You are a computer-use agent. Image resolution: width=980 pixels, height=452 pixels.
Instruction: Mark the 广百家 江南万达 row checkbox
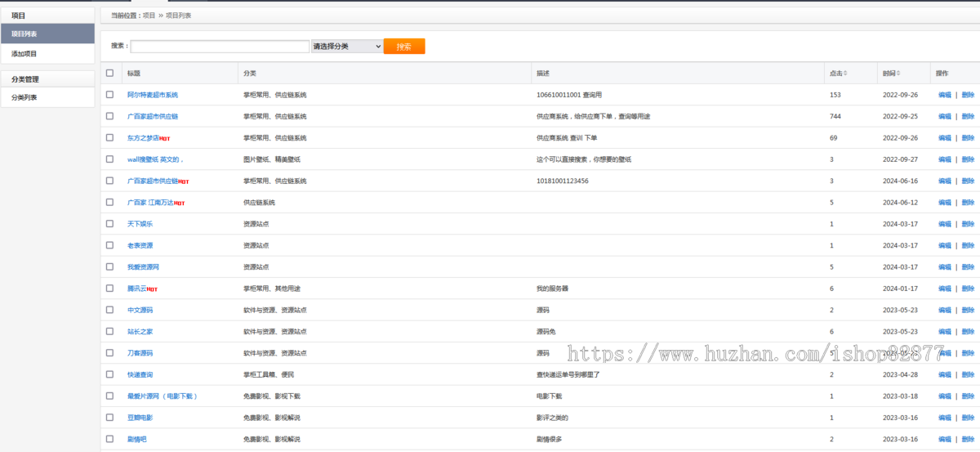tap(110, 202)
